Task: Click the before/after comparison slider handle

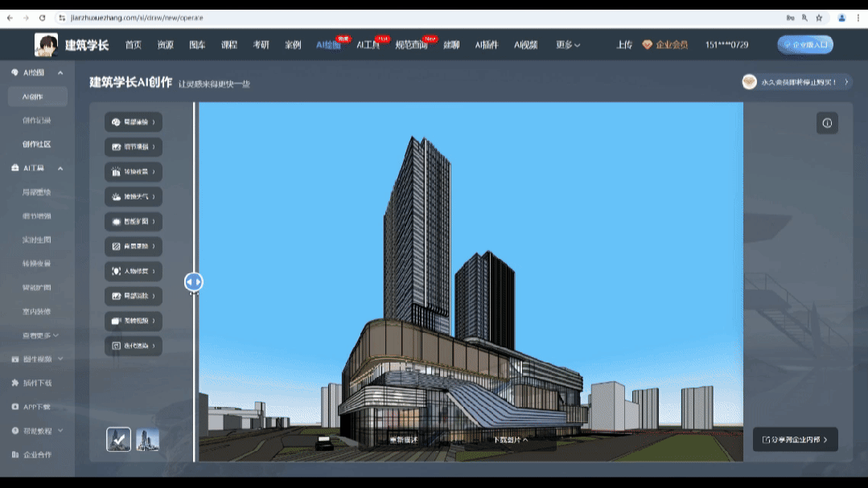Action: click(x=194, y=282)
